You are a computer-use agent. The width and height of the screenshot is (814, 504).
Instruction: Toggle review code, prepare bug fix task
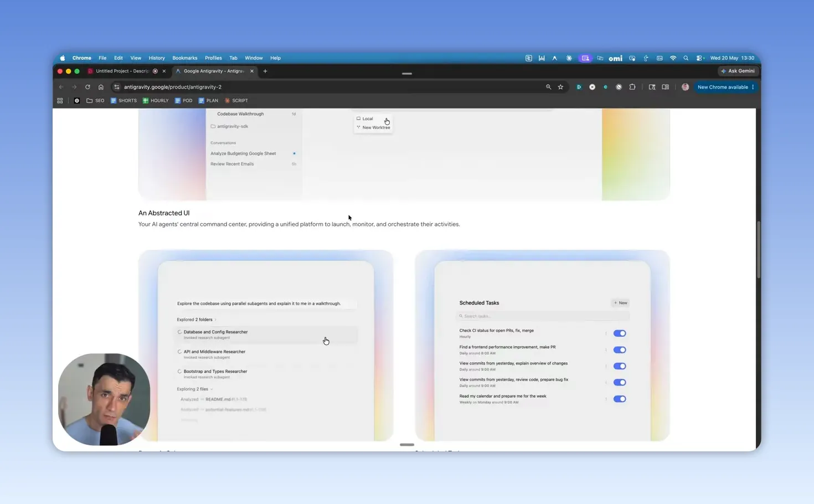pos(620,383)
